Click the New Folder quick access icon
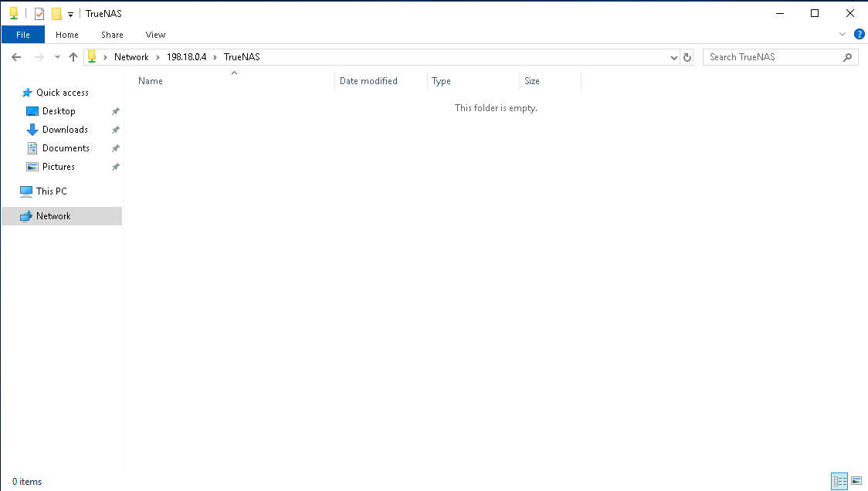The height and width of the screenshot is (491, 868). (x=56, y=14)
